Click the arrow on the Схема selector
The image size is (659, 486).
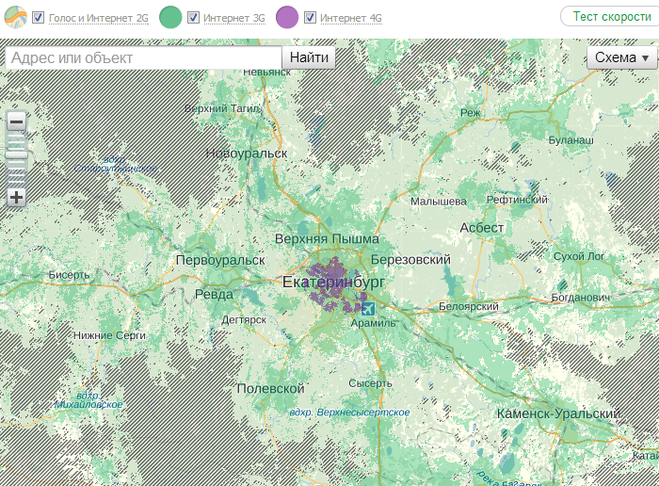(645, 58)
